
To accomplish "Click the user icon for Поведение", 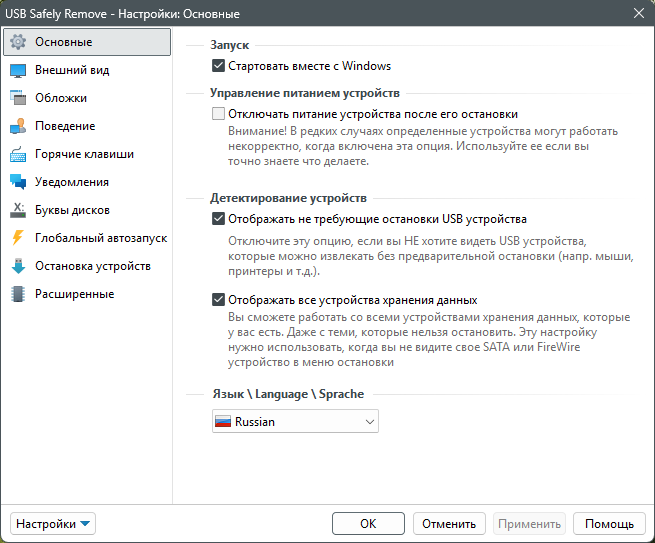I will point(18,126).
